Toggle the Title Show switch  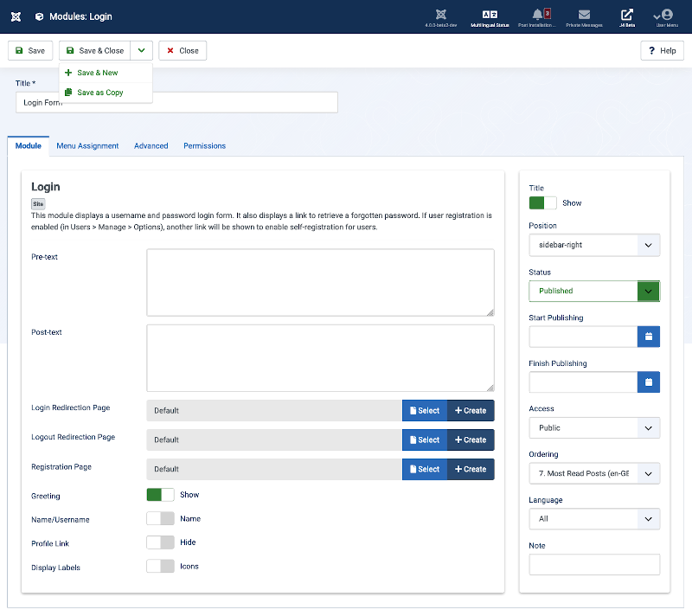[543, 203]
